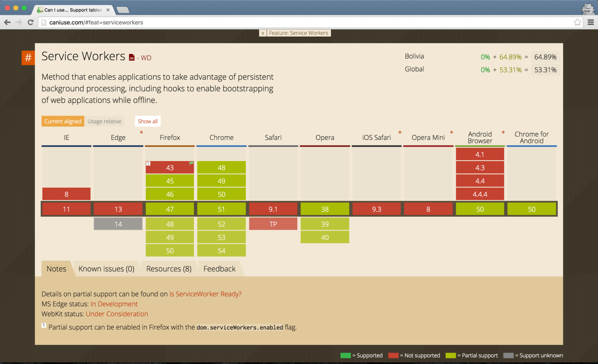
Task: Open the Resources (8) tab
Action: [x=169, y=269]
